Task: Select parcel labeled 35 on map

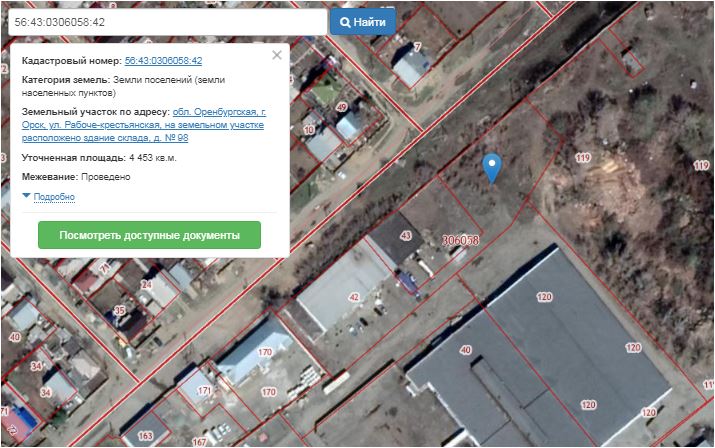Action: pyautogui.click(x=120, y=311)
